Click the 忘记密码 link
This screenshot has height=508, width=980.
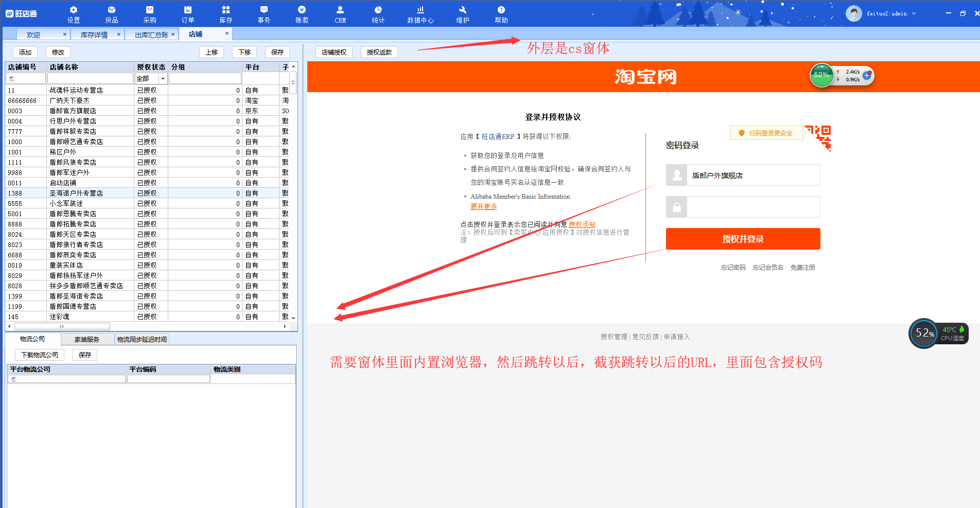click(733, 267)
